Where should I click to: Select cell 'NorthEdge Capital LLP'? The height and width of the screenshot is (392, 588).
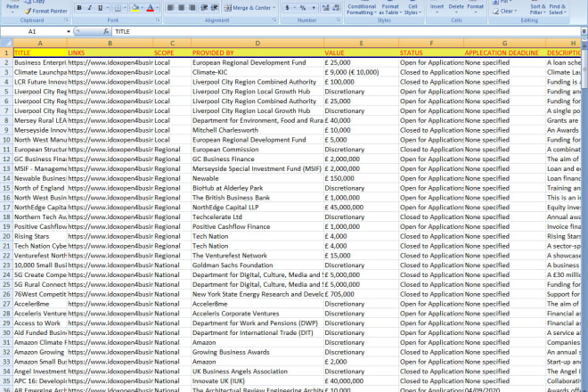(x=257, y=208)
